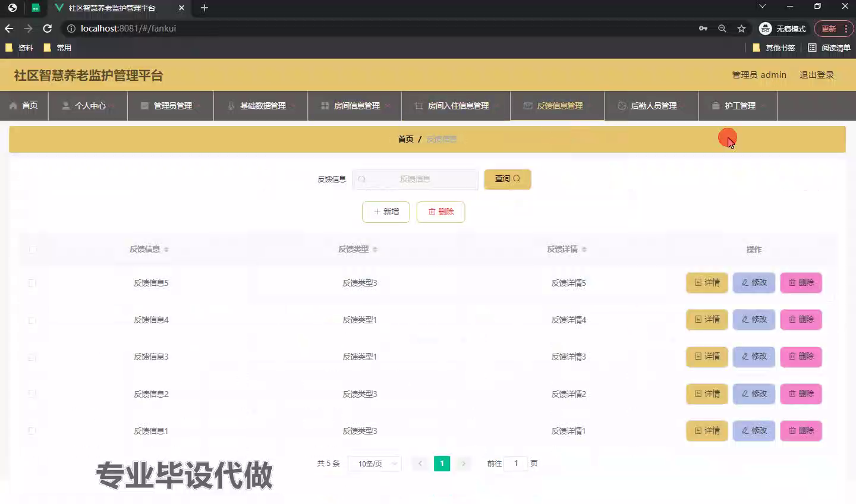Sort by 反馈信息 column arrows
Viewport: 856px width, 504px height.
tap(166, 250)
